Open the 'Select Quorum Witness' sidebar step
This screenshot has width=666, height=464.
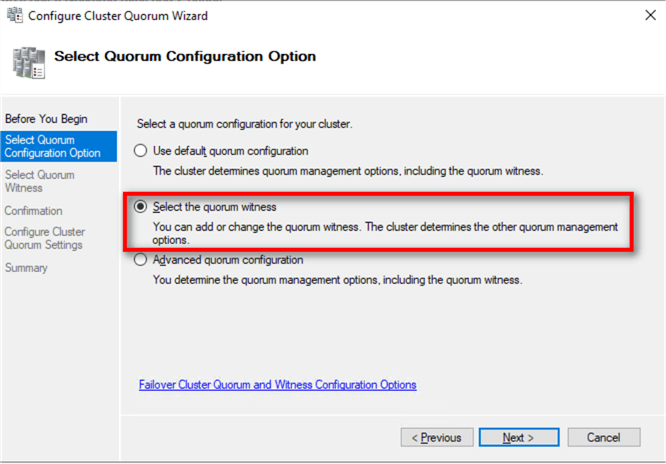(39, 181)
